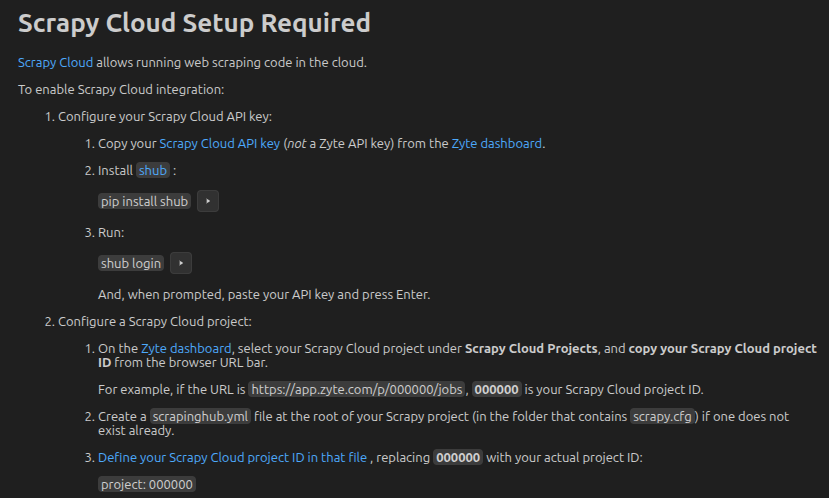Click the 'shub login' code snippet
The image size is (829, 498).
131,263
